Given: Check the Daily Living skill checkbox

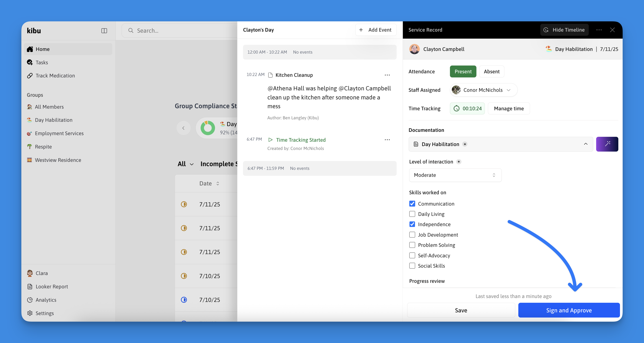Looking at the screenshot, I should click(x=412, y=214).
